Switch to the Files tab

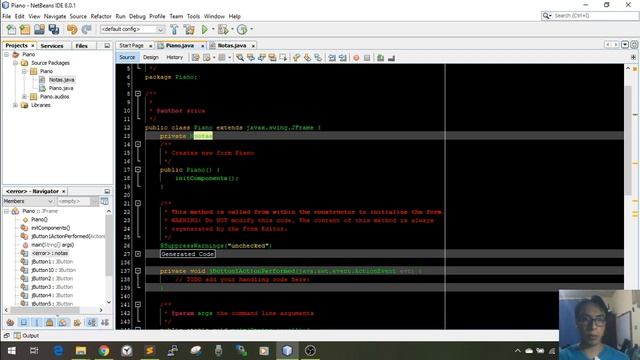[82, 46]
